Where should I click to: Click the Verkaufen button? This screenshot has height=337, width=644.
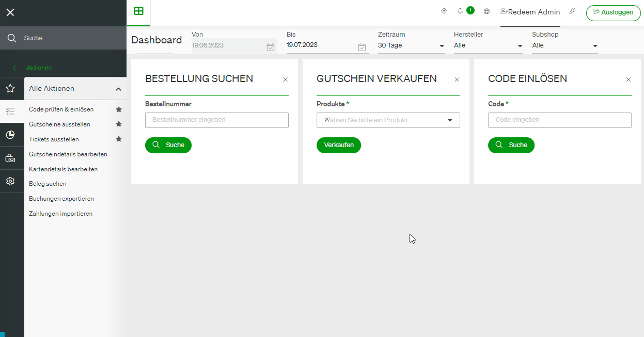coord(339,145)
